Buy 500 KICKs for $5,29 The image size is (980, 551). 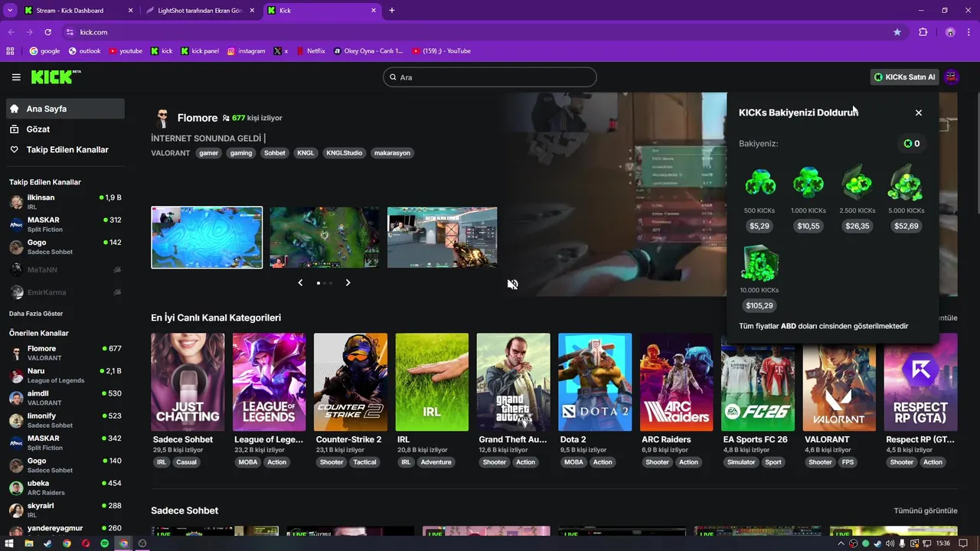point(759,227)
